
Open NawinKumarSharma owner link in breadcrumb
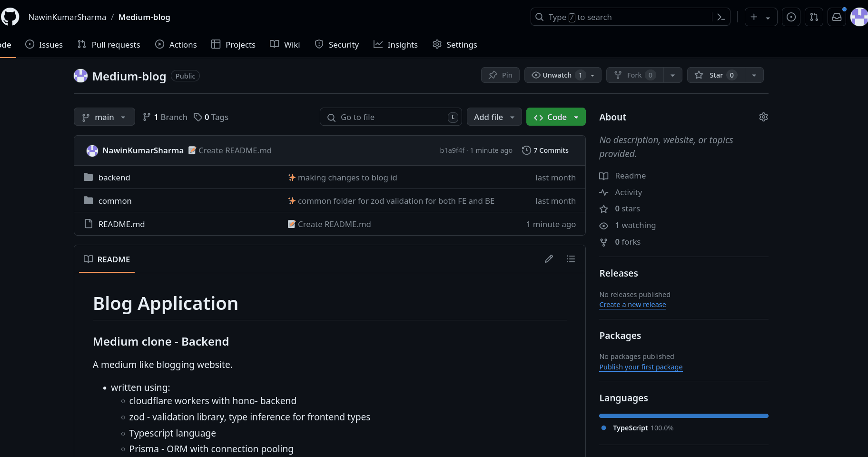point(67,17)
